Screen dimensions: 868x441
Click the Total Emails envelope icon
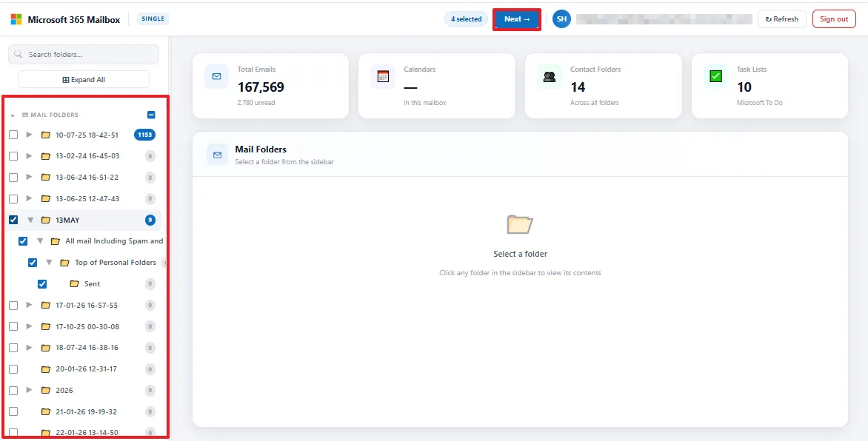pyautogui.click(x=216, y=76)
